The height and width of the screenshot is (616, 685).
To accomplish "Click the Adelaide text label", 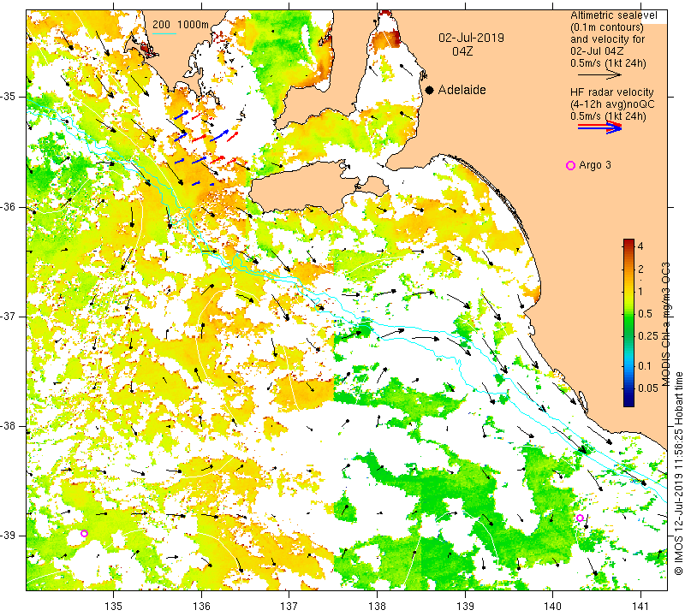I will pyautogui.click(x=462, y=90).
